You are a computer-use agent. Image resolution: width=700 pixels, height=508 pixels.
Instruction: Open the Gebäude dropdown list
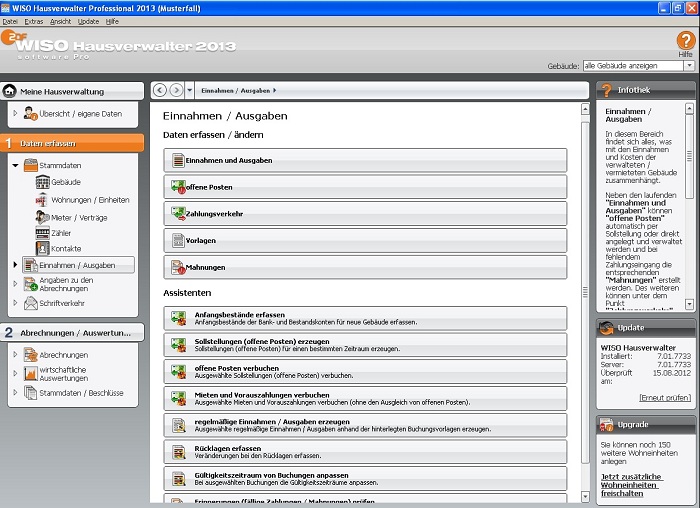689,66
